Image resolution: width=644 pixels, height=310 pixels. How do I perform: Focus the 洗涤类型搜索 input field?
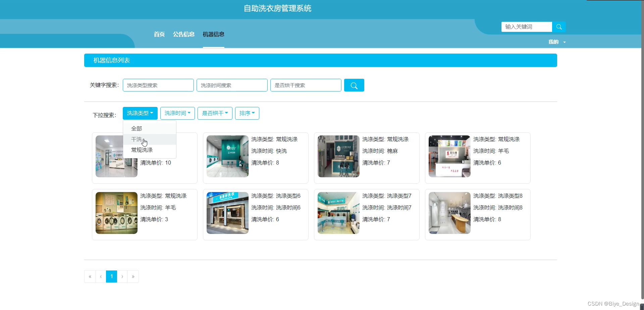pyautogui.click(x=158, y=85)
